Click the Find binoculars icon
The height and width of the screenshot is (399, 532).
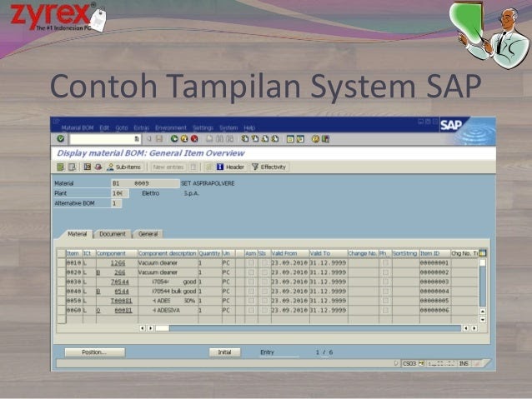220,138
